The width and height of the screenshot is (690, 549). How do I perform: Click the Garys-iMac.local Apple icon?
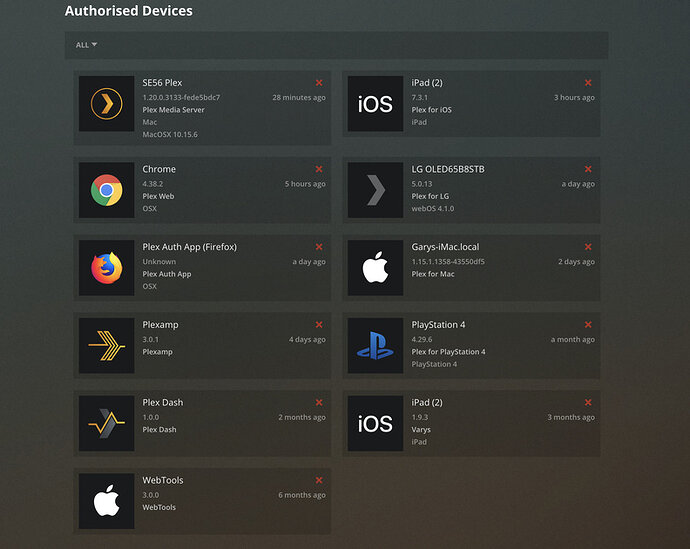click(375, 268)
